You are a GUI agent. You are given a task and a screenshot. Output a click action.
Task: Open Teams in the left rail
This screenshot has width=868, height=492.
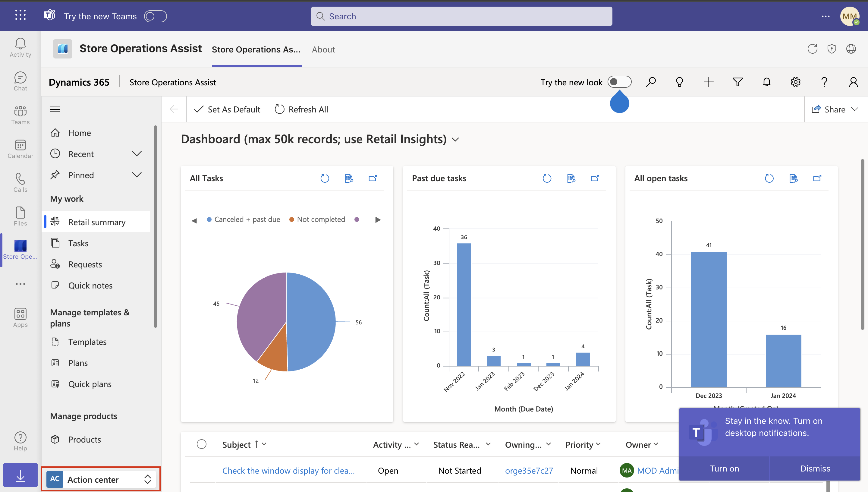point(20,115)
